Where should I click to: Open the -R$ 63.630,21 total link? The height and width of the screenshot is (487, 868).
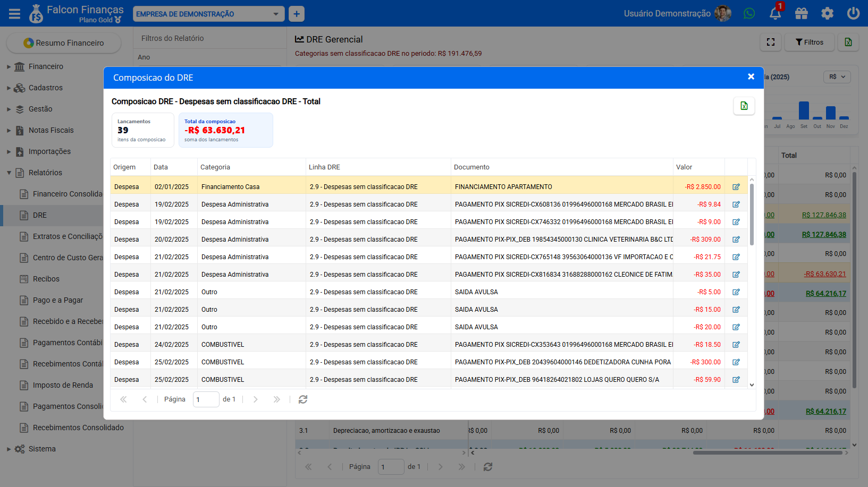pyautogui.click(x=825, y=274)
